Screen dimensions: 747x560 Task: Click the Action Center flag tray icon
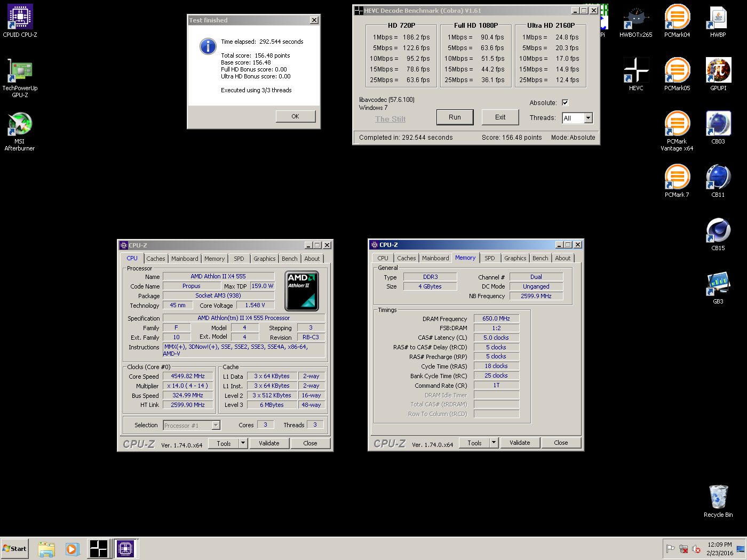pos(670,549)
